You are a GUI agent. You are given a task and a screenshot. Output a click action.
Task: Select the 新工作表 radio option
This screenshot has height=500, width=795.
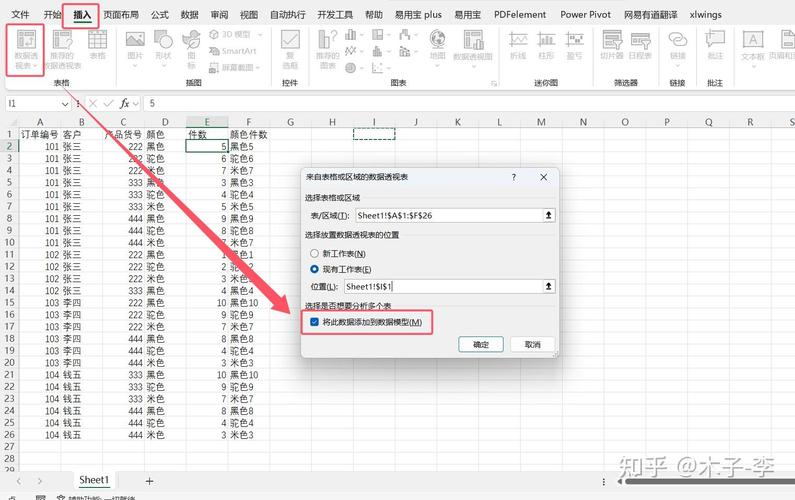coord(314,253)
